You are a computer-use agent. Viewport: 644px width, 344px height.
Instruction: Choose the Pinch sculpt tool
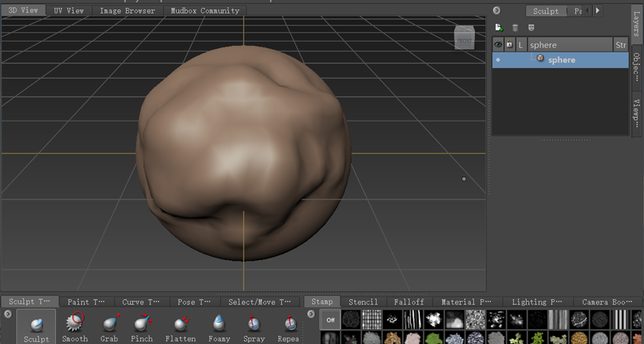(142, 327)
